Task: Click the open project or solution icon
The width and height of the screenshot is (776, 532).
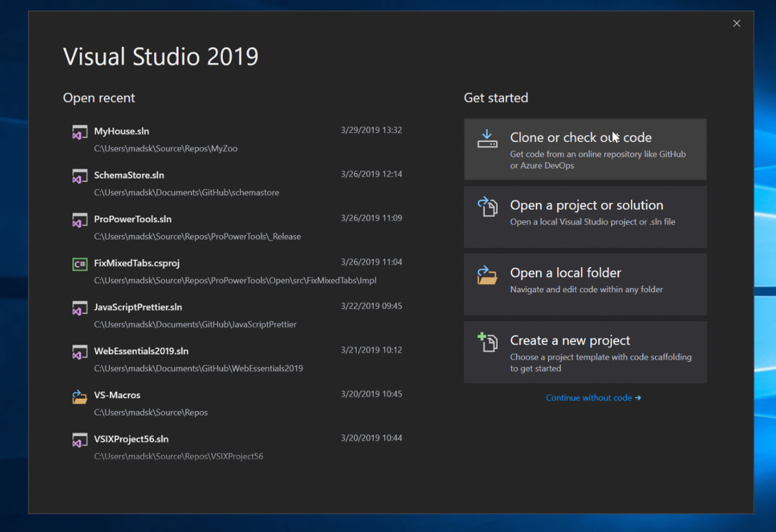Action: [x=487, y=206]
